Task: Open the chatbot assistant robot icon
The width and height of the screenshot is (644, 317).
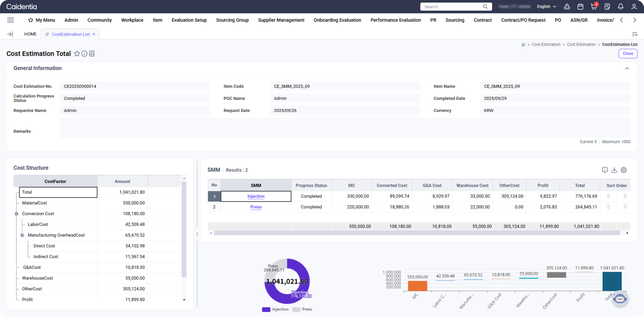Action: (x=620, y=299)
